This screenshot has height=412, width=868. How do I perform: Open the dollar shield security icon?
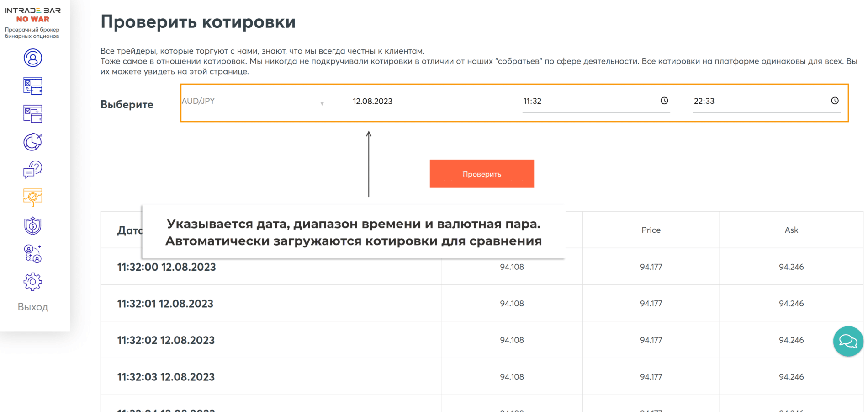[32, 226]
